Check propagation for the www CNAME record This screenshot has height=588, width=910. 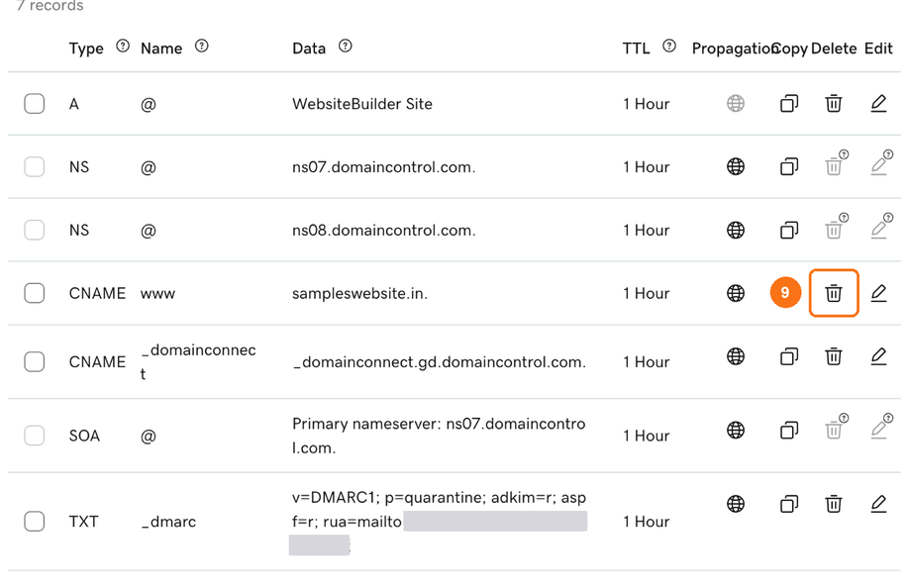coord(736,293)
